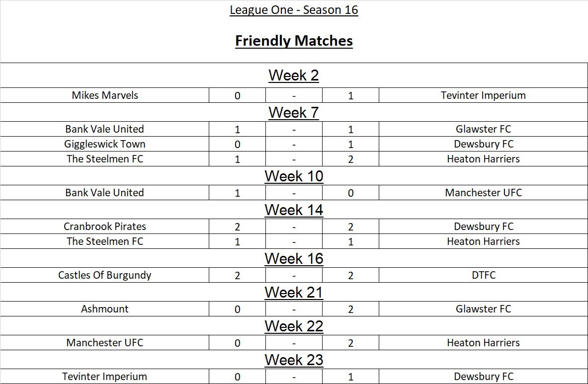Screen dimensions: 588x384
Task: Select the "Giggleswick Town" cell
Action: (105, 144)
